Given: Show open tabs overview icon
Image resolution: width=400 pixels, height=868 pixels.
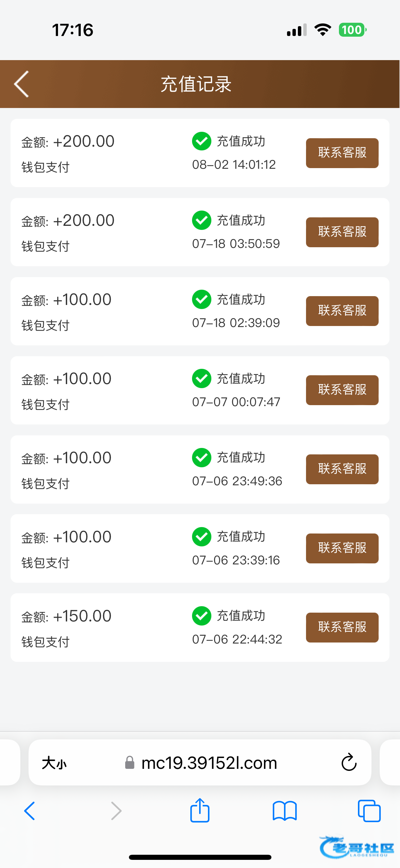Looking at the screenshot, I should tap(369, 811).
